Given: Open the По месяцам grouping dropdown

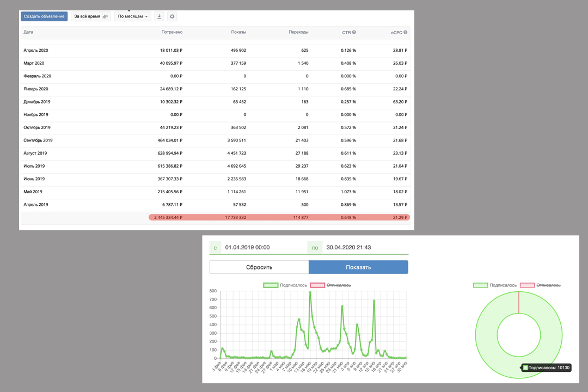Looking at the screenshot, I should point(133,16).
